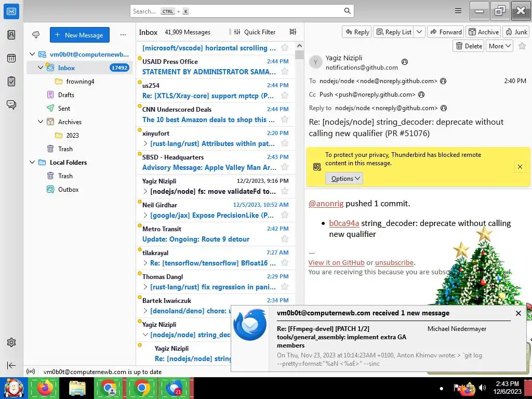
Task: Open the Drafts folder
Action: [x=66, y=95]
